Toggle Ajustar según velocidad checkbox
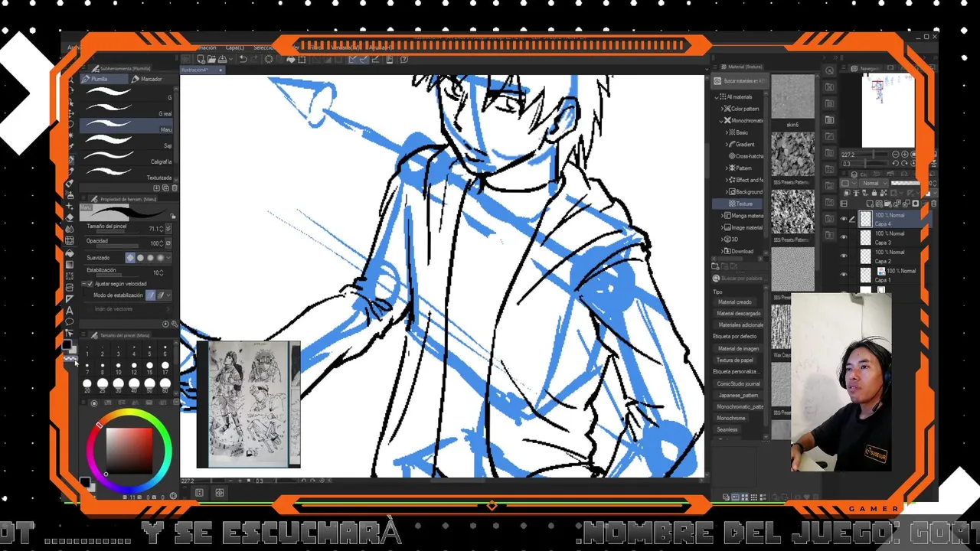Image resolution: width=980 pixels, height=551 pixels. tap(90, 284)
